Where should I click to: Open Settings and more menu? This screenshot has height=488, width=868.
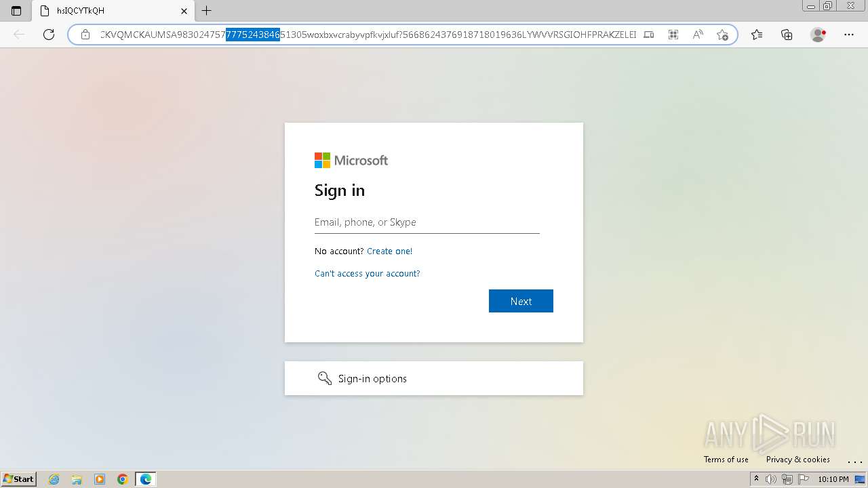click(x=849, y=35)
